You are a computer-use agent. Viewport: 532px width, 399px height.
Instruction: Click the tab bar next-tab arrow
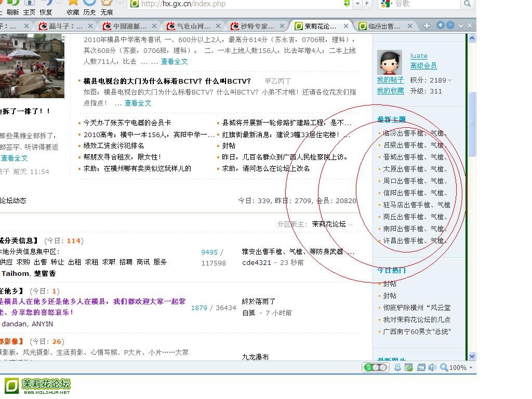(450, 25)
